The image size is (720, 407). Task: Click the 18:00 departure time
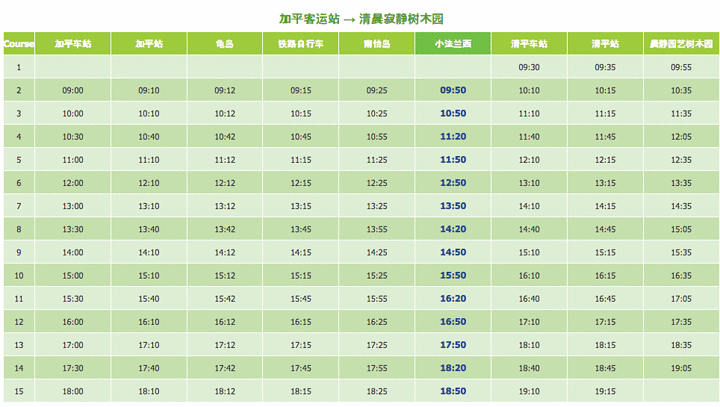pos(73,391)
